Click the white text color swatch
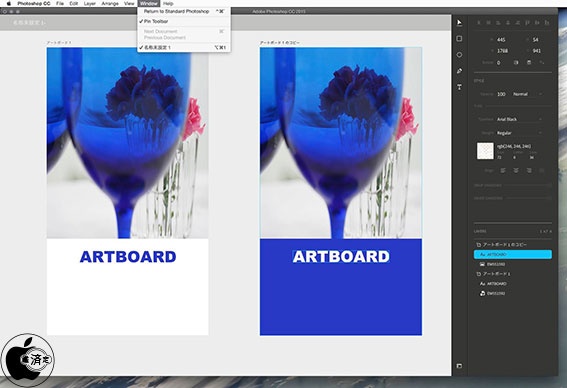The height and width of the screenshot is (388, 567). tap(485, 151)
